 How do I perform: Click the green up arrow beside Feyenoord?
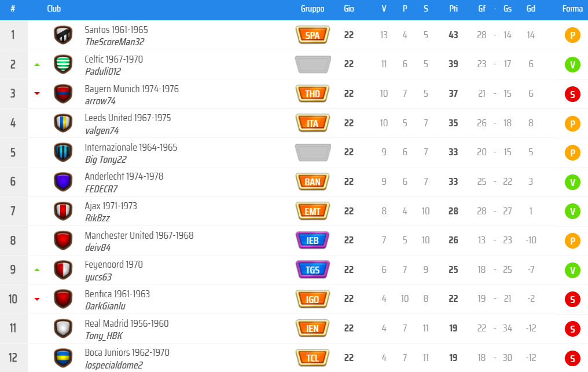37,270
